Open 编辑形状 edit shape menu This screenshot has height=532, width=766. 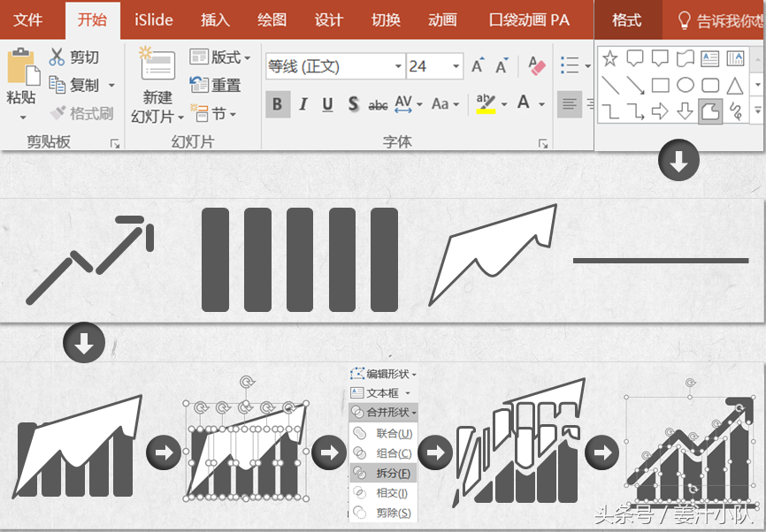point(384,374)
